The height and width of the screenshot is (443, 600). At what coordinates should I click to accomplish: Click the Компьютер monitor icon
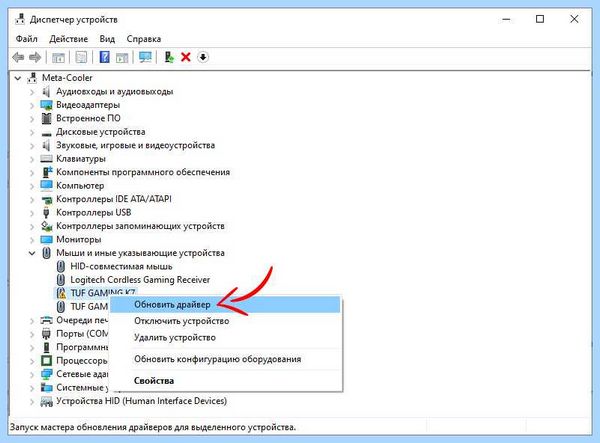point(46,186)
